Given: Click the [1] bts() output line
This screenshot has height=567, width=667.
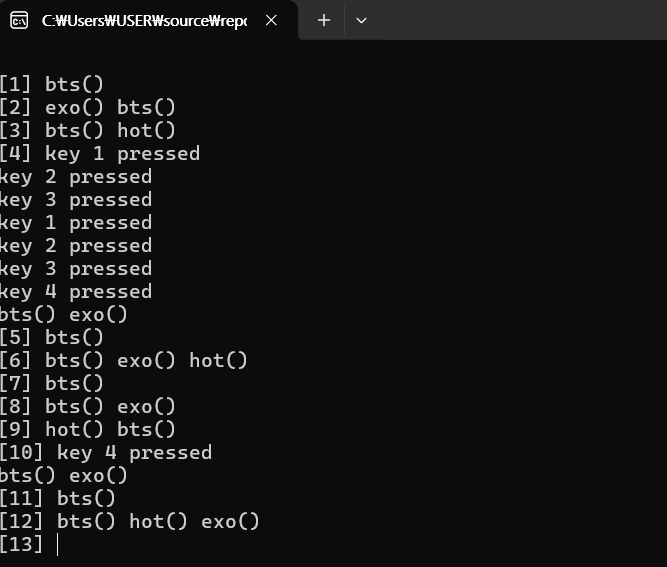Looking at the screenshot, I should pos(51,84).
